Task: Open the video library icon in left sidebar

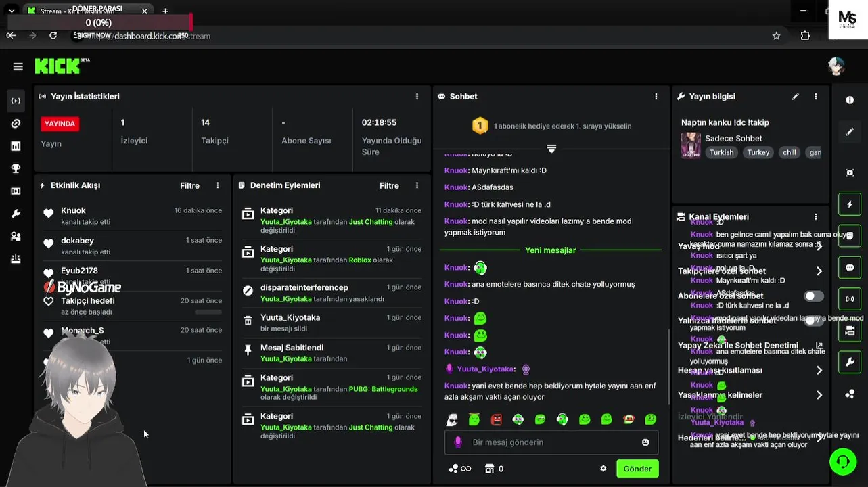Action: coord(16,191)
